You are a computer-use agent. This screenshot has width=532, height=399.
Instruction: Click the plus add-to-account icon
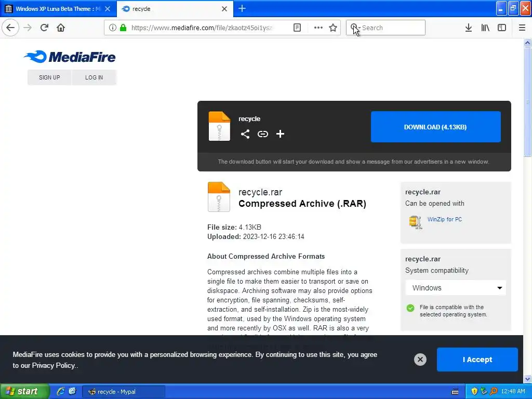280,134
